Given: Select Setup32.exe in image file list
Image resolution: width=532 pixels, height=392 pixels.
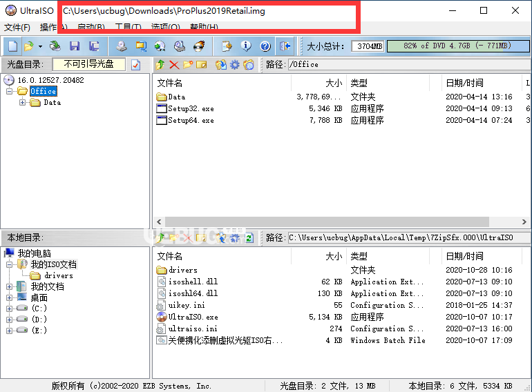Looking at the screenshot, I should click(x=191, y=109).
